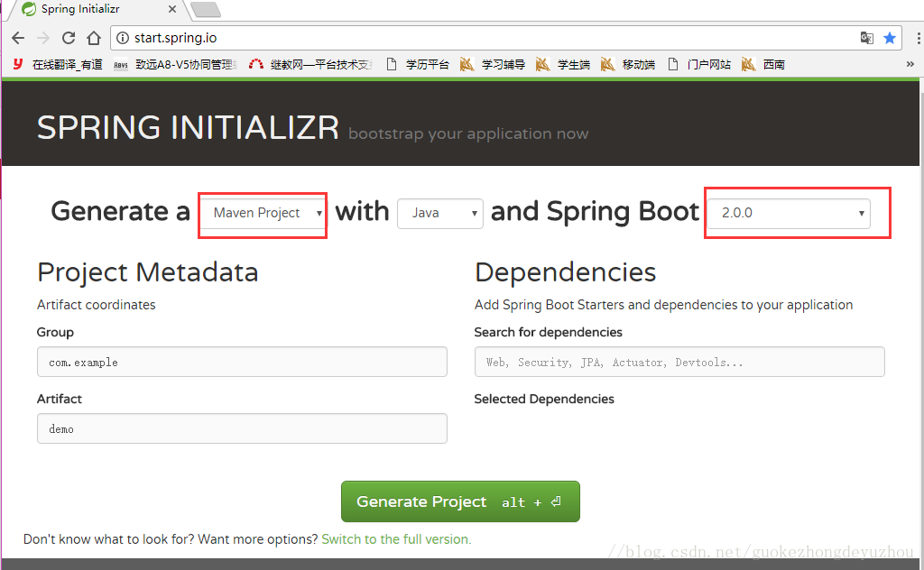Open the browser home page icon
Image resolution: width=924 pixels, height=570 pixels.
click(94, 38)
